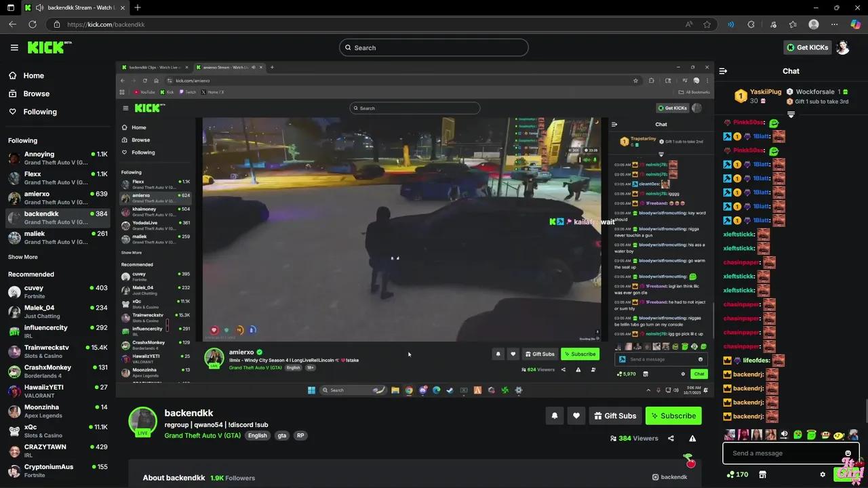Open Instagram link for backendk
The width and height of the screenshot is (868, 488).
(669, 477)
